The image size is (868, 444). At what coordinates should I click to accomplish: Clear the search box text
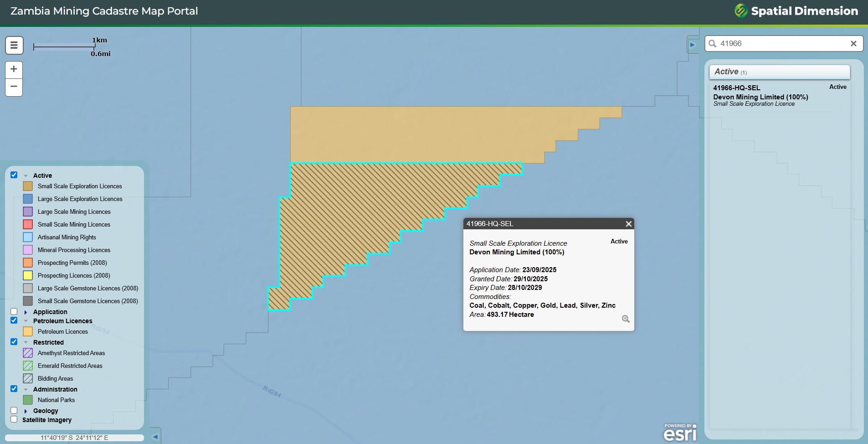[x=853, y=44]
